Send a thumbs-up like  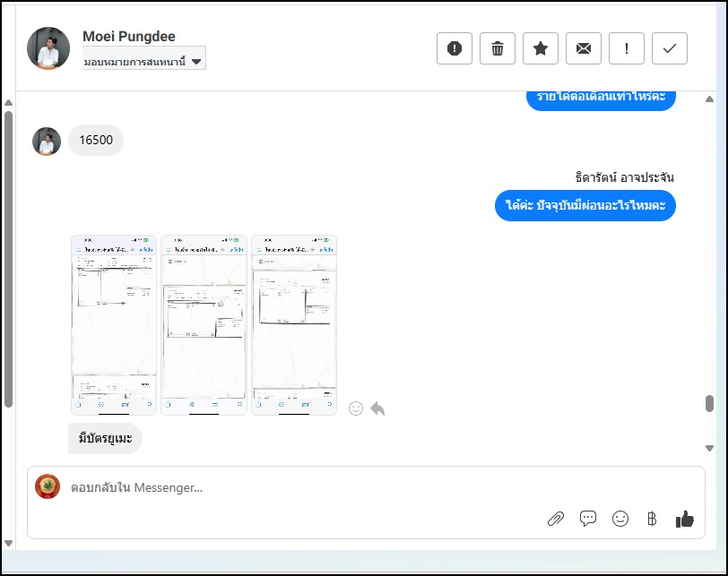pos(685,519)
